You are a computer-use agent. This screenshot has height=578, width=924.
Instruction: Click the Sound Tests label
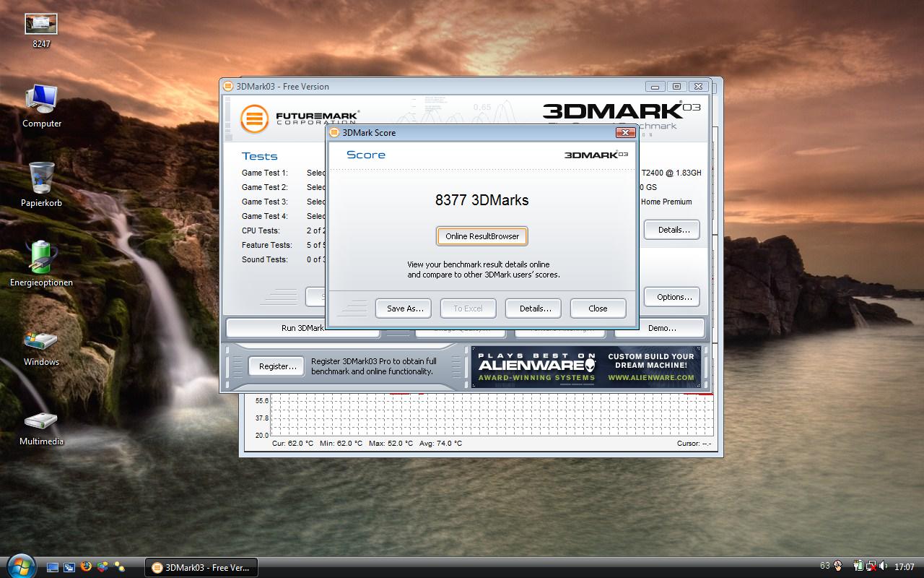pyautogui.click(x=265, y=259)
